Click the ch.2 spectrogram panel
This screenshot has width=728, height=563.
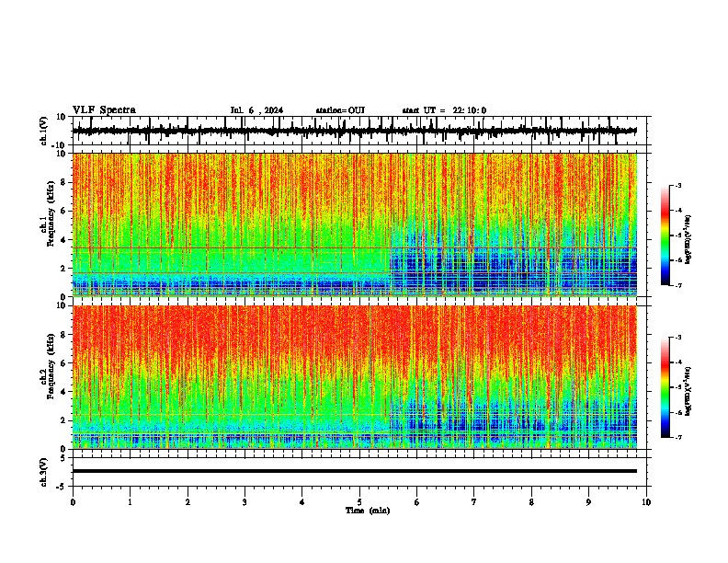pos(355,377)
